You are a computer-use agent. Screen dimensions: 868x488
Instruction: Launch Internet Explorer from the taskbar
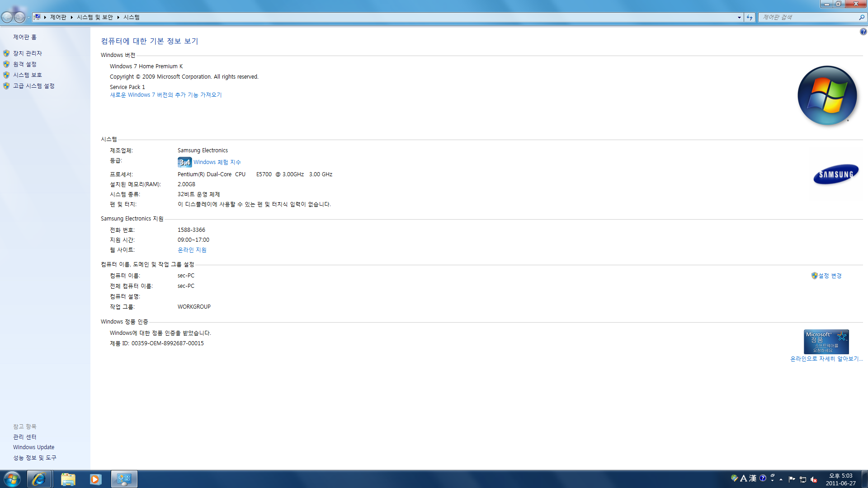(39, 479)
